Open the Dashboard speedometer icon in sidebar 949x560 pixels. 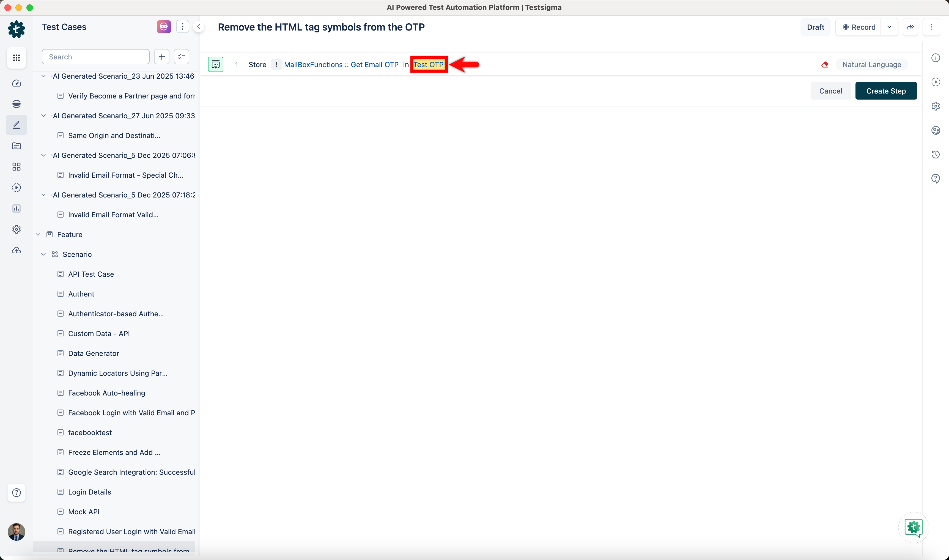pos(16,83)
